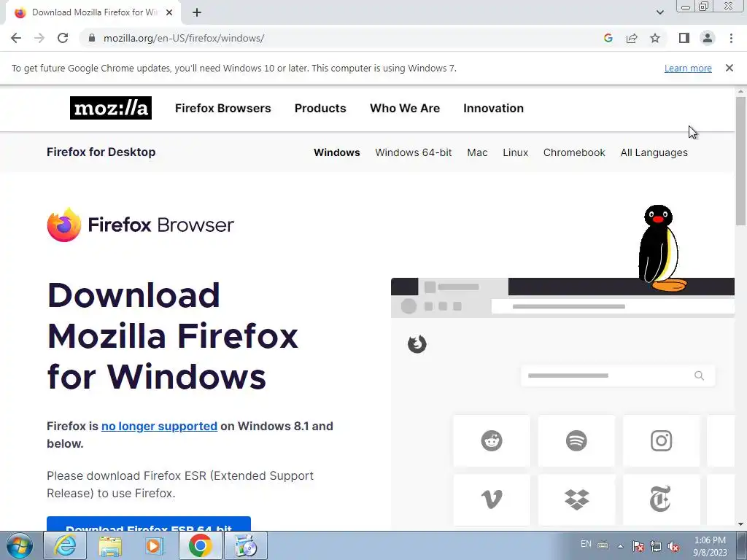The width and height of the screenshot is (747, 560).
Task: Click the New York Times tile
Action: (x=661, y=499)
